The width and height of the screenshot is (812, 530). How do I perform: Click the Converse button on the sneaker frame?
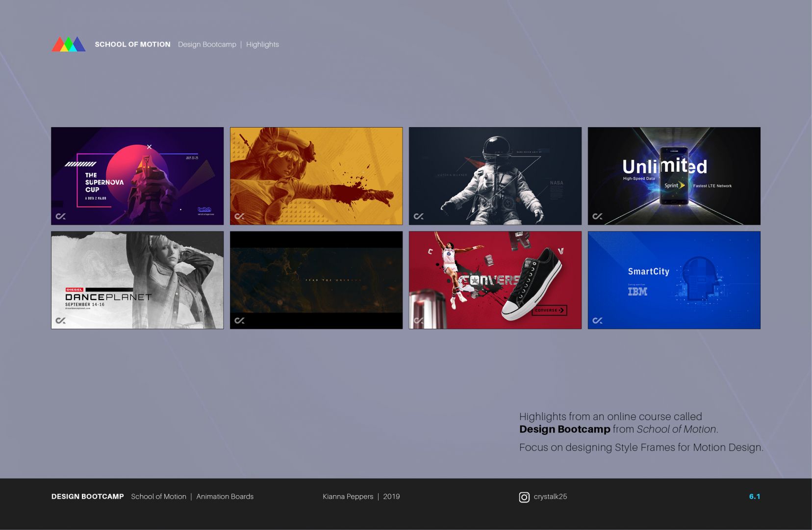(x=549, y=310)
